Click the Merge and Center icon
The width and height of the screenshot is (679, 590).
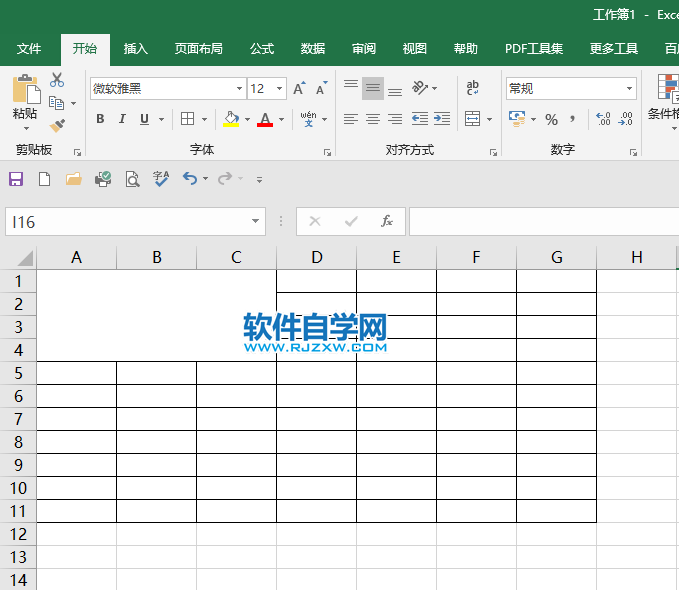pos(472,119)
